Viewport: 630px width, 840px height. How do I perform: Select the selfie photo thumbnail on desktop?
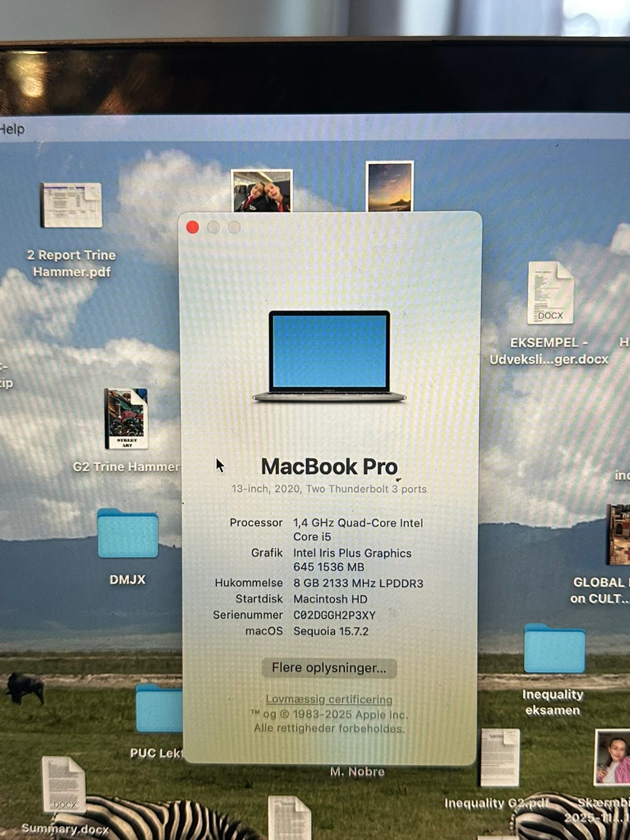coord(262,191)
